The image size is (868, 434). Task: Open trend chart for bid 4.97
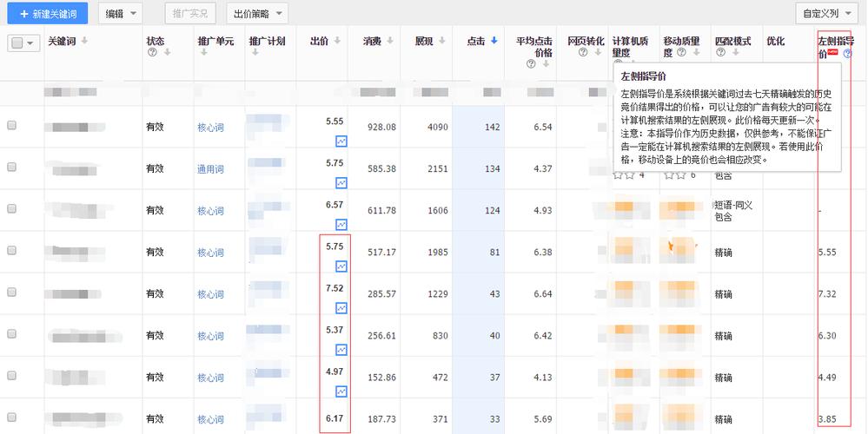pyautogui.click(x=341, y=391)
